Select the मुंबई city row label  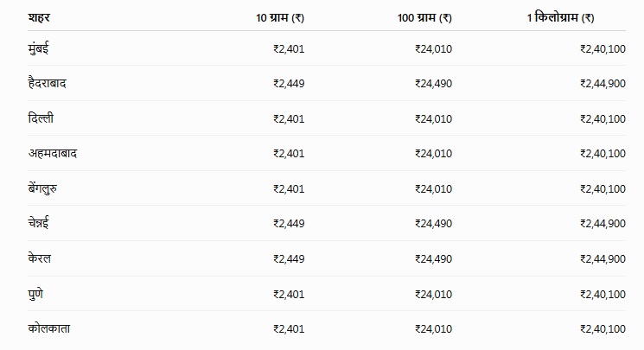tap(38, 48)
